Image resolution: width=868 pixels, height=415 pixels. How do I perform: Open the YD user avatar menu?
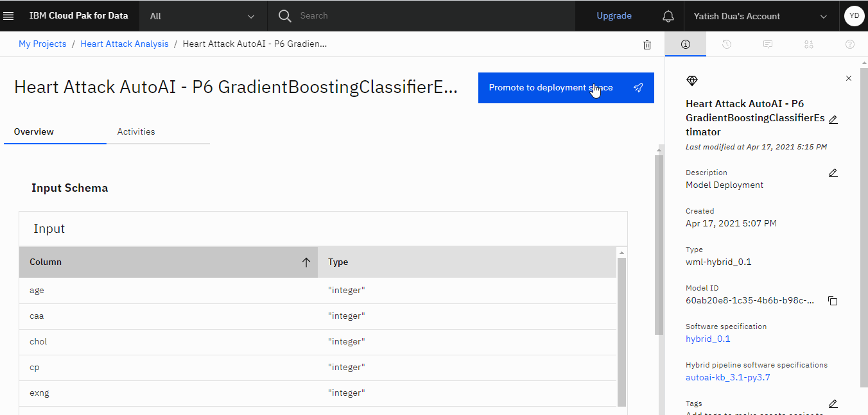tap(854, 16)
